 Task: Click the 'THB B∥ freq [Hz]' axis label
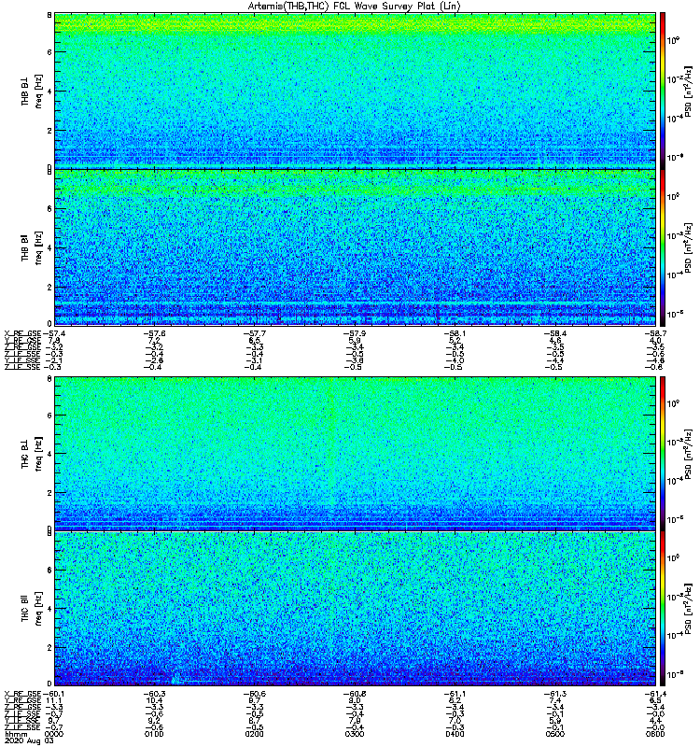(x=32, y=247)
